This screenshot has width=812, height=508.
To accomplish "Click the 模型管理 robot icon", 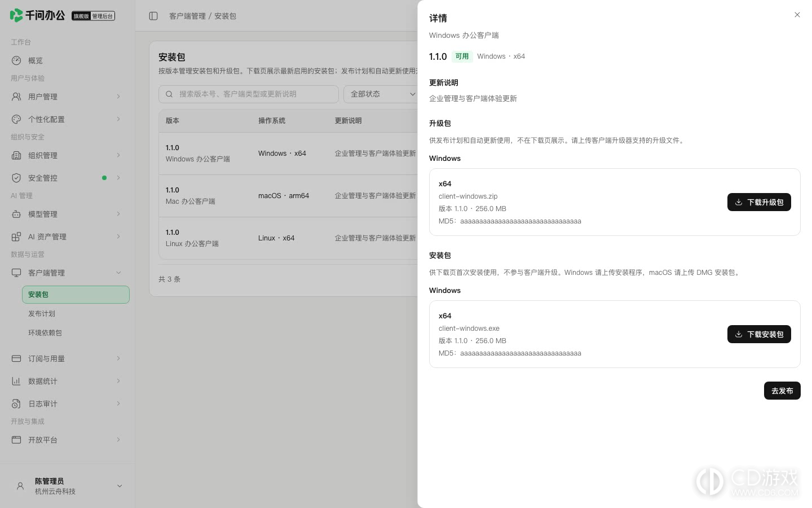I will (x=16, y=214).
